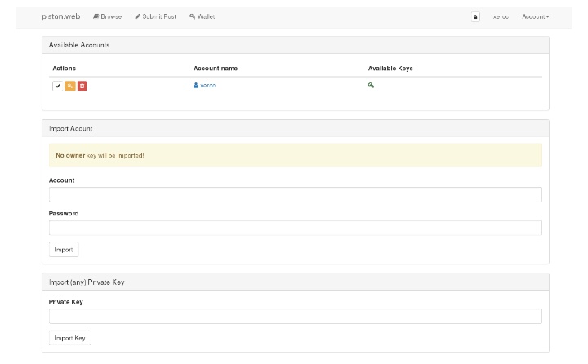This screenshot has height=364, width=588.
Task: Click the xeroc user link in navbar
Action: pyautogui.click(x=501, y=16)
